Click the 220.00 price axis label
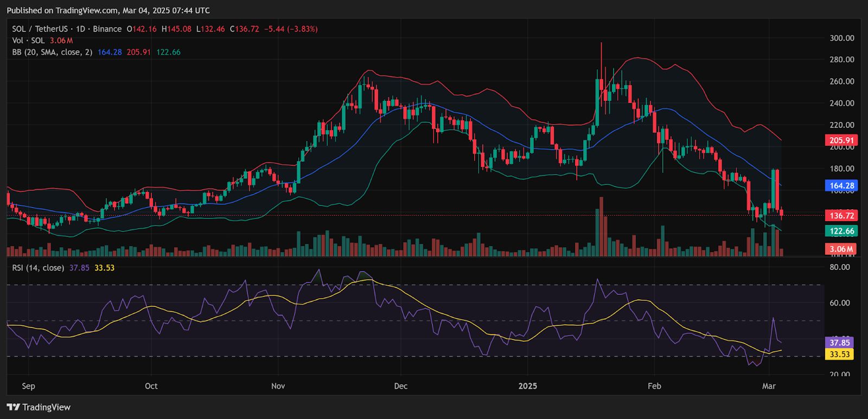868x419 pixels. (842, 125)
